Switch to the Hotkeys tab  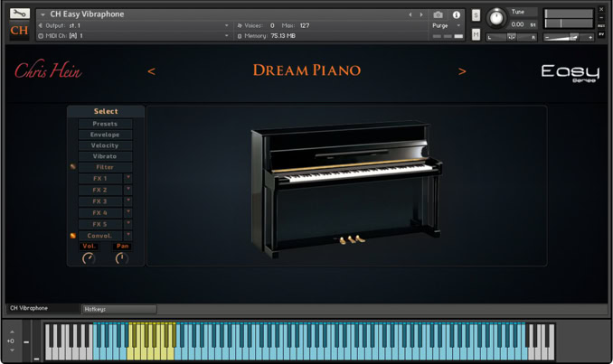(118, 309)
